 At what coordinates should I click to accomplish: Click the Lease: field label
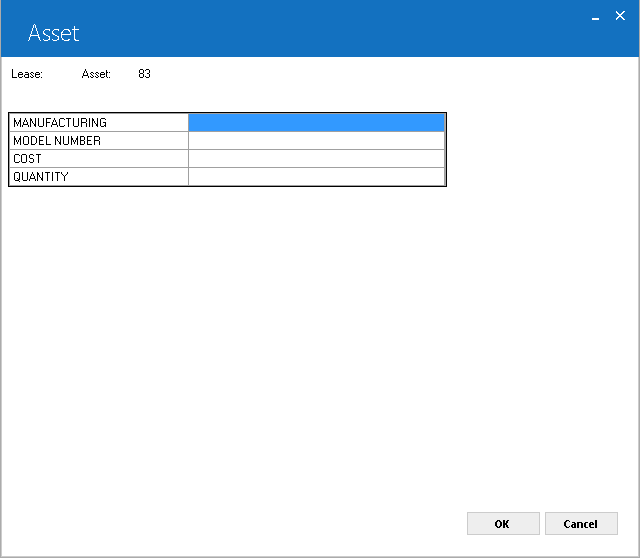(x=27, y=74)
